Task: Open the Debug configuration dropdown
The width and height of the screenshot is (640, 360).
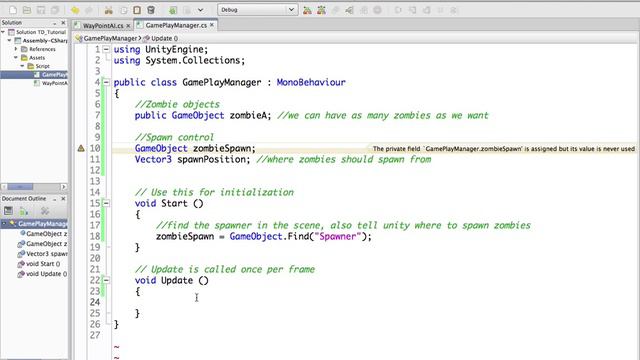Action: [x=257, y=10]
